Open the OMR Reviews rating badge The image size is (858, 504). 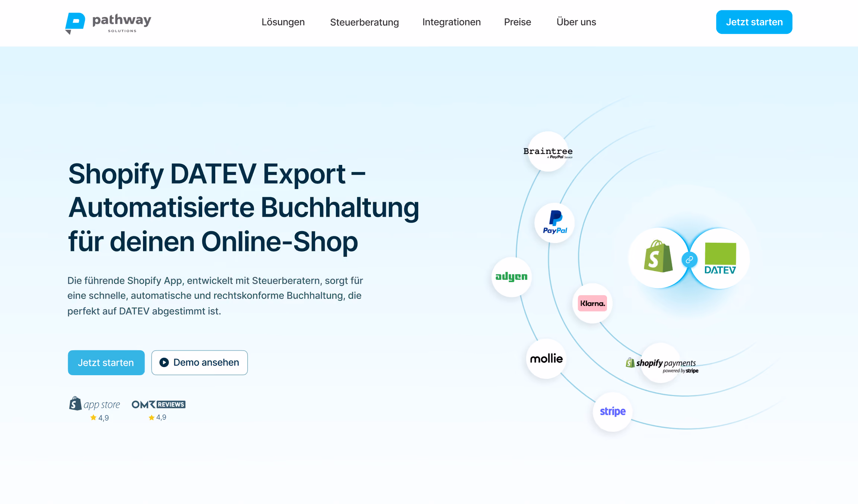pyautogui.click(x=159, y=410)
